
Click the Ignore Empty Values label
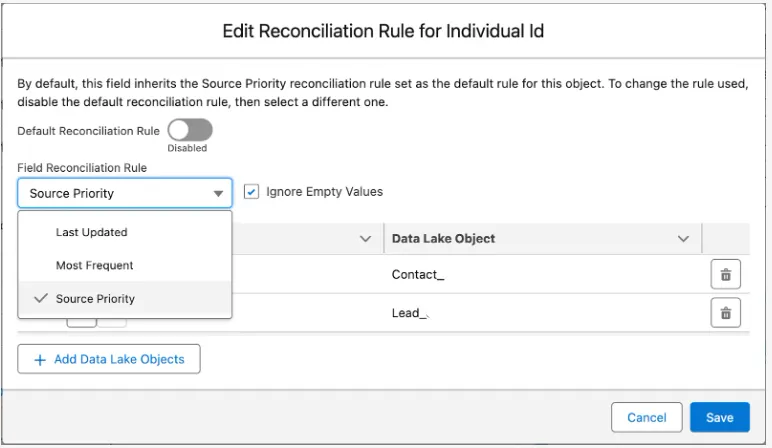(324, 192)
